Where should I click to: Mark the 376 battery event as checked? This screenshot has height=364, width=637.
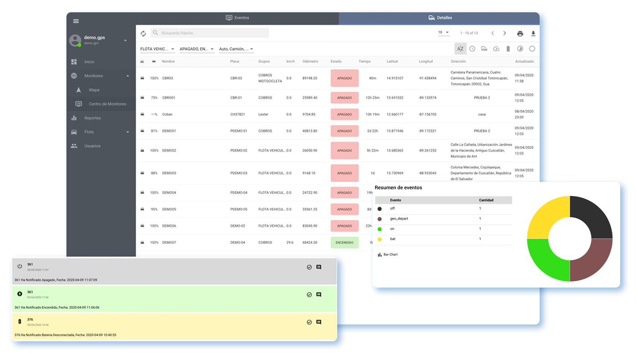[x=309, y=322]
